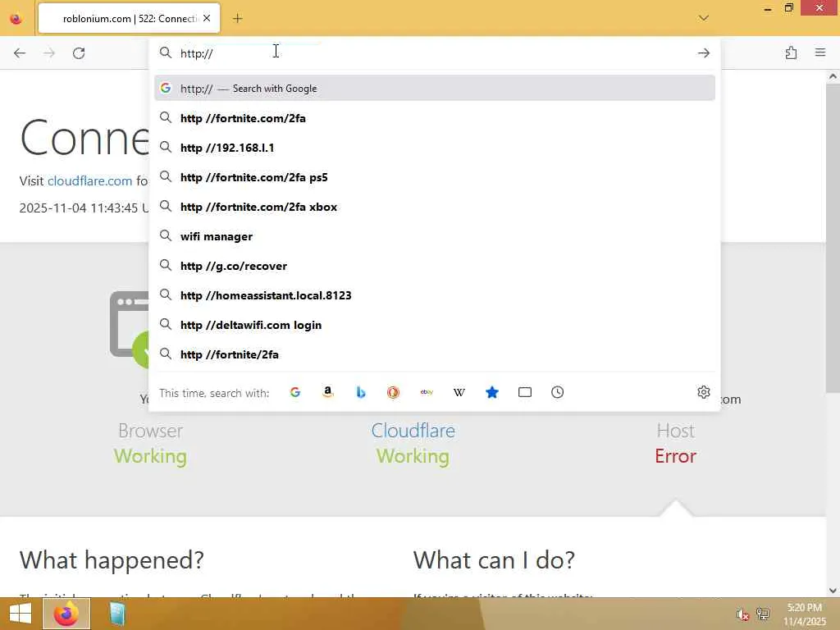
Task: Switch to roblonium.com 522 tab
Action: pos(129,18)
